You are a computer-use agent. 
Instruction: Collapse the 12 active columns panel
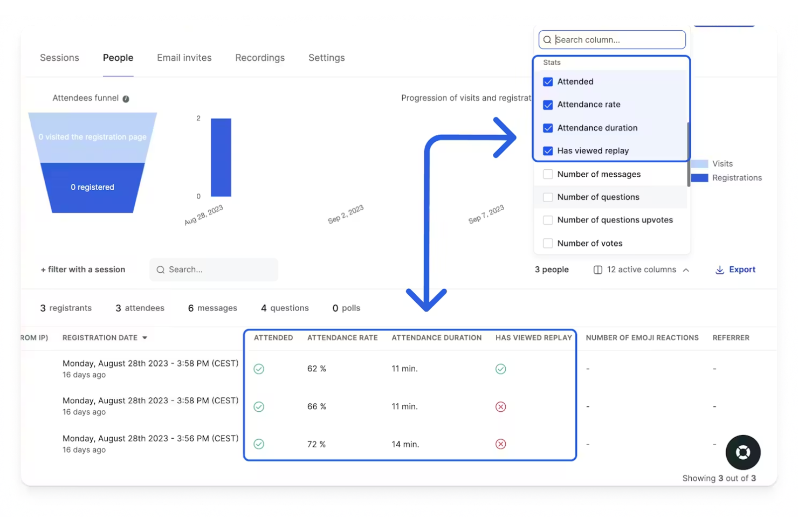click(x=686, y=270)
